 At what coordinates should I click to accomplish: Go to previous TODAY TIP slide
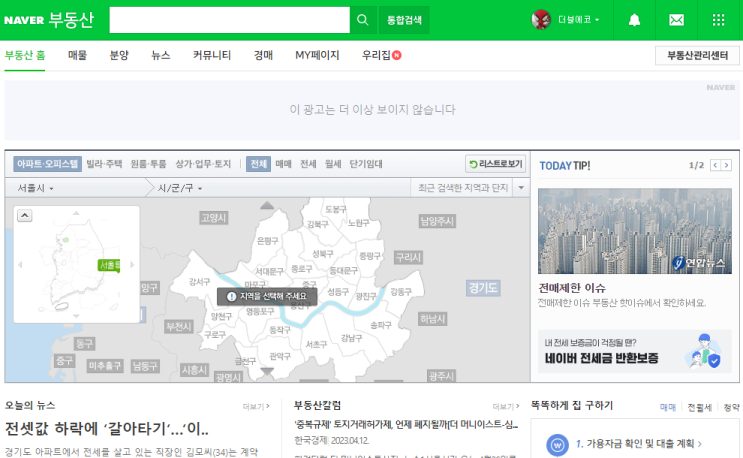[715, 165]
